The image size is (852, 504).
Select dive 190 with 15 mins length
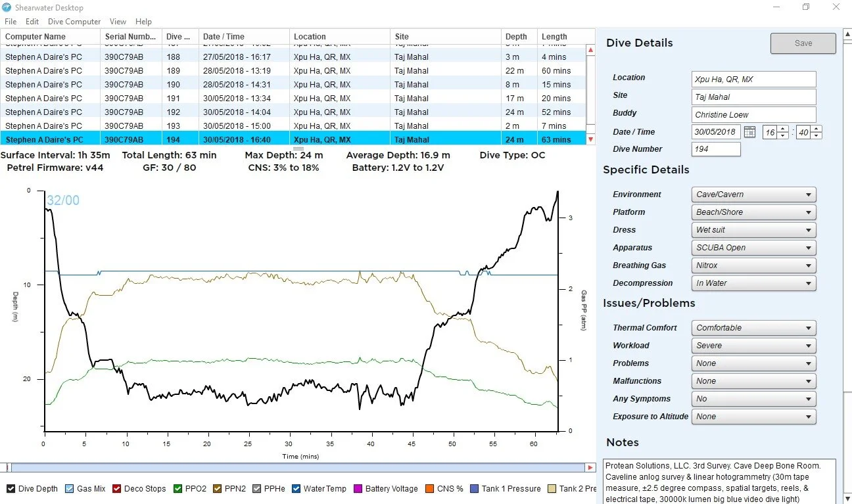coord(293,85)
